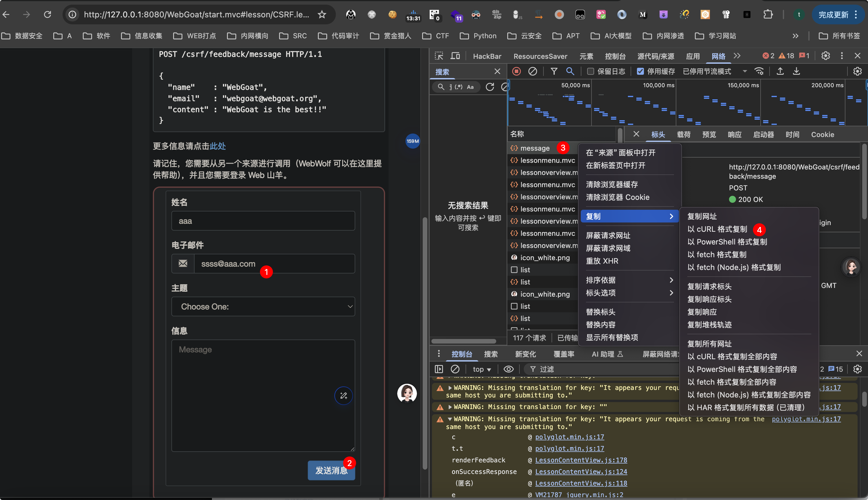Expand more DevTools tabs chevron

(x=737, y=56)
